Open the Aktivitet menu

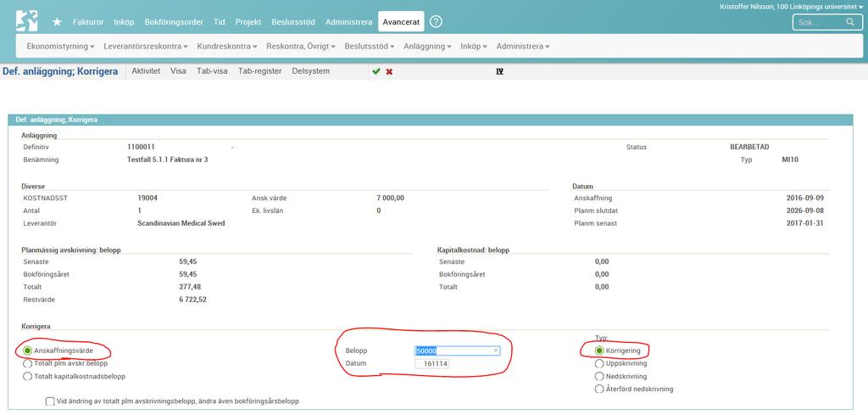[146, 71]
